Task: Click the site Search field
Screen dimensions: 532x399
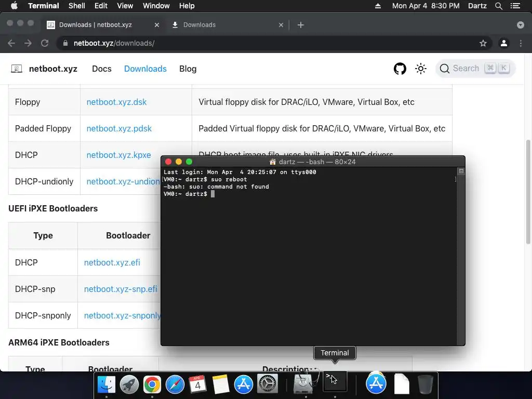Action: coord(475,69)
